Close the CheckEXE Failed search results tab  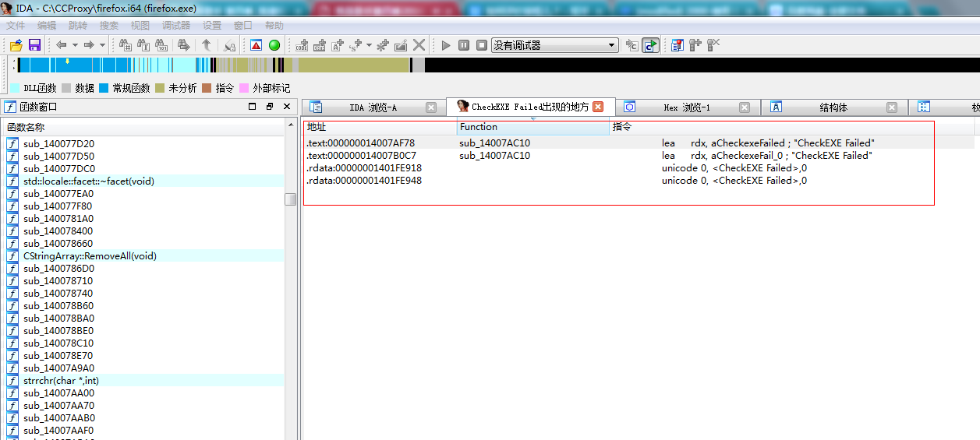click(598, 107)
